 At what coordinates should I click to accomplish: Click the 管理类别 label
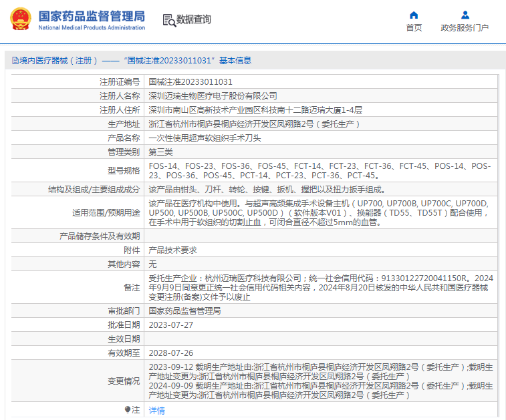tap(124, 152)
